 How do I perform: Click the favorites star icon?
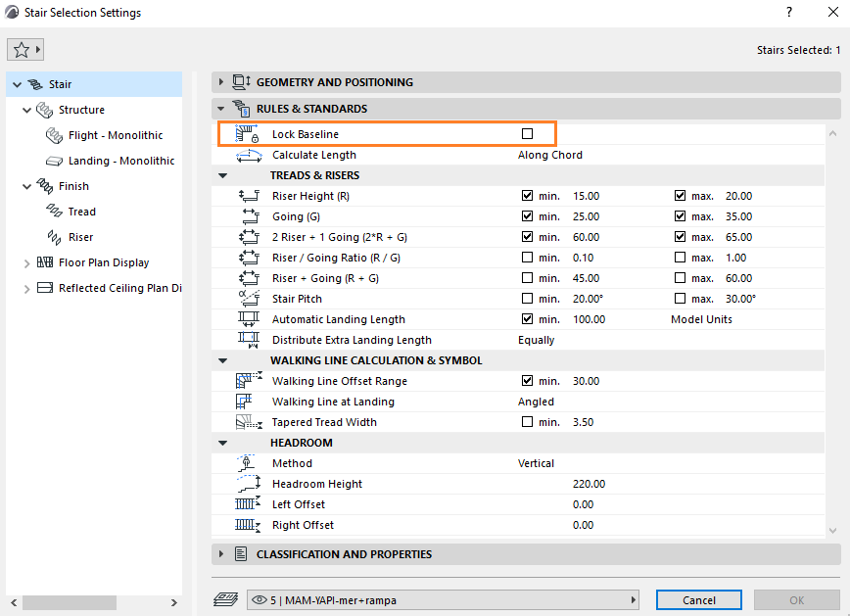(x=21, y=49)
